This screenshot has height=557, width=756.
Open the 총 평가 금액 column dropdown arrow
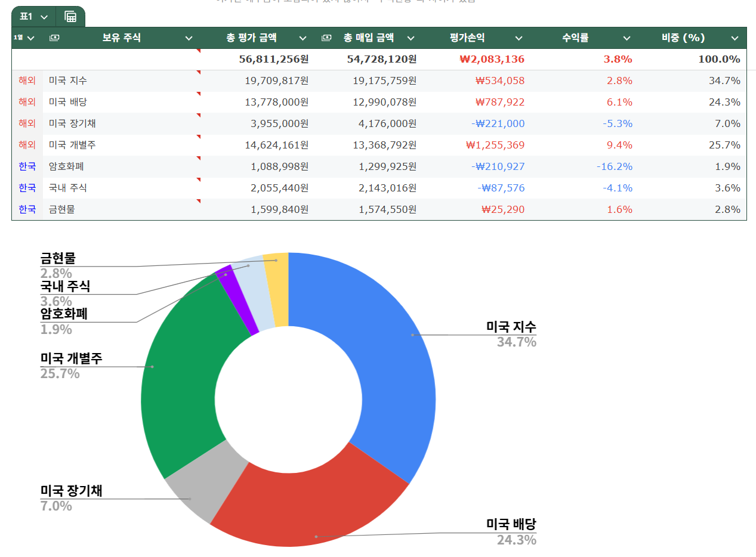pos(303,38)
